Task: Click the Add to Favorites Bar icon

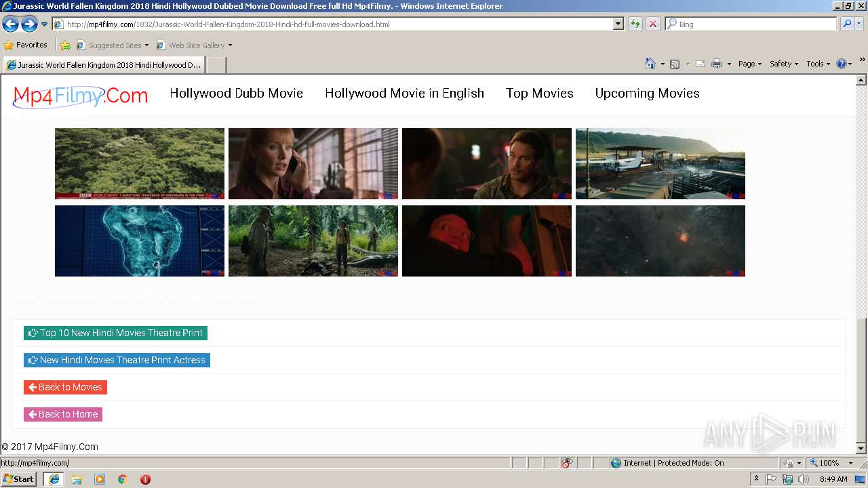Action: click(x=65, y=45)
